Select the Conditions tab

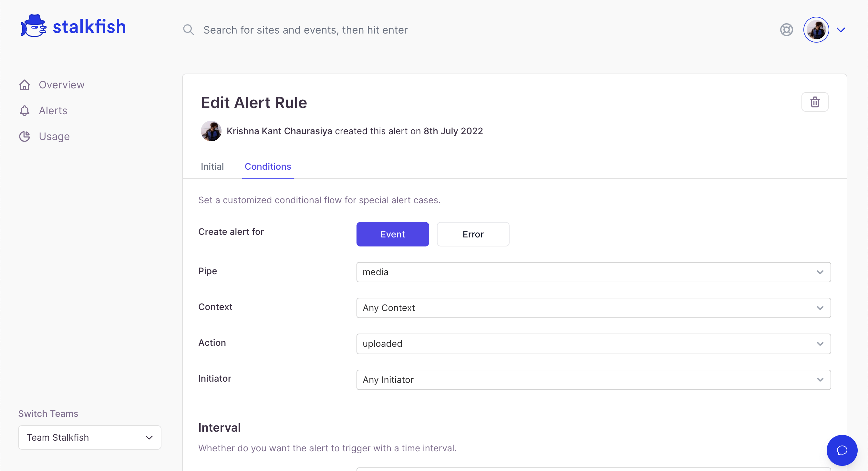point(268,167)
